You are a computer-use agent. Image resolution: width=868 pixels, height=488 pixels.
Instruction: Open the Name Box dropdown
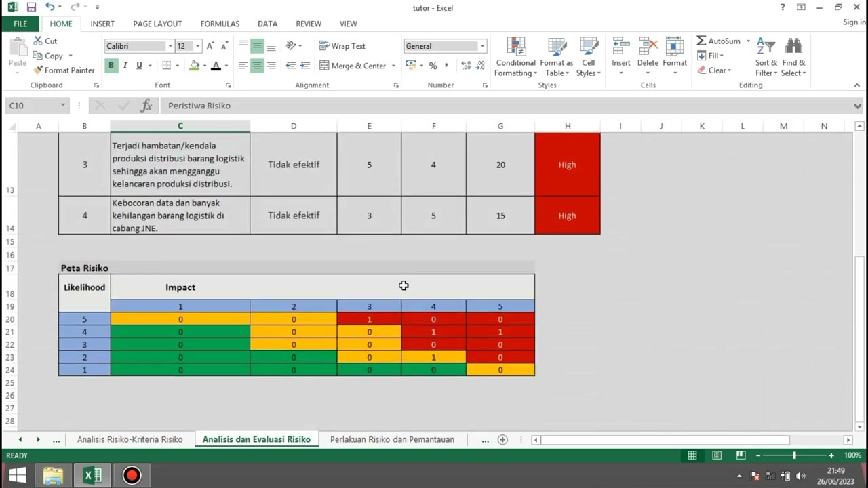(x=62, y=105)
